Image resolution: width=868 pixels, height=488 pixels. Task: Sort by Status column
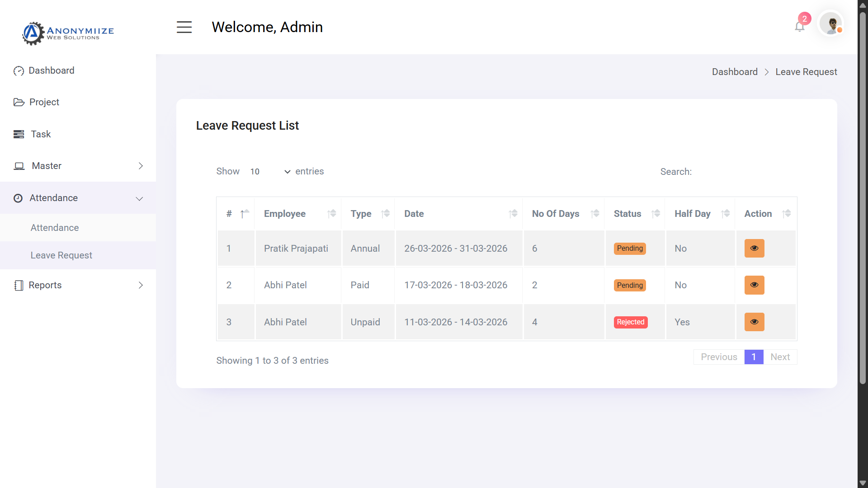click(635, 214)
